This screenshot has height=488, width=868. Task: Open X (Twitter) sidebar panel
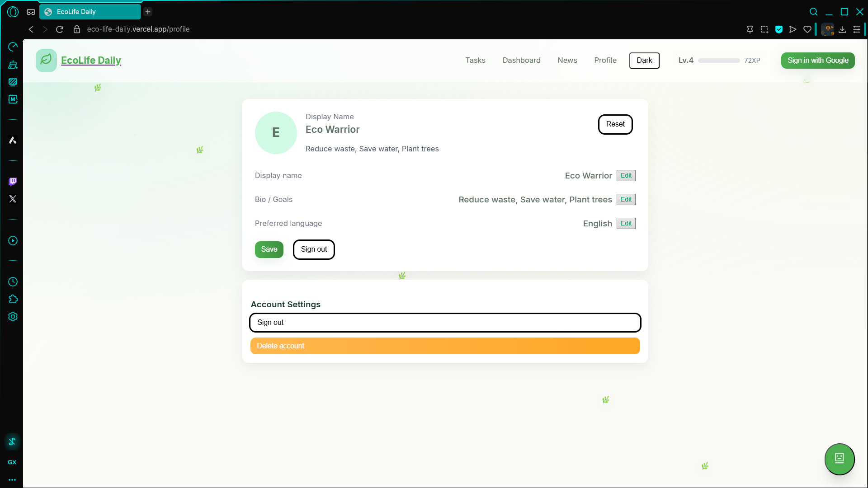coord(13,199)
